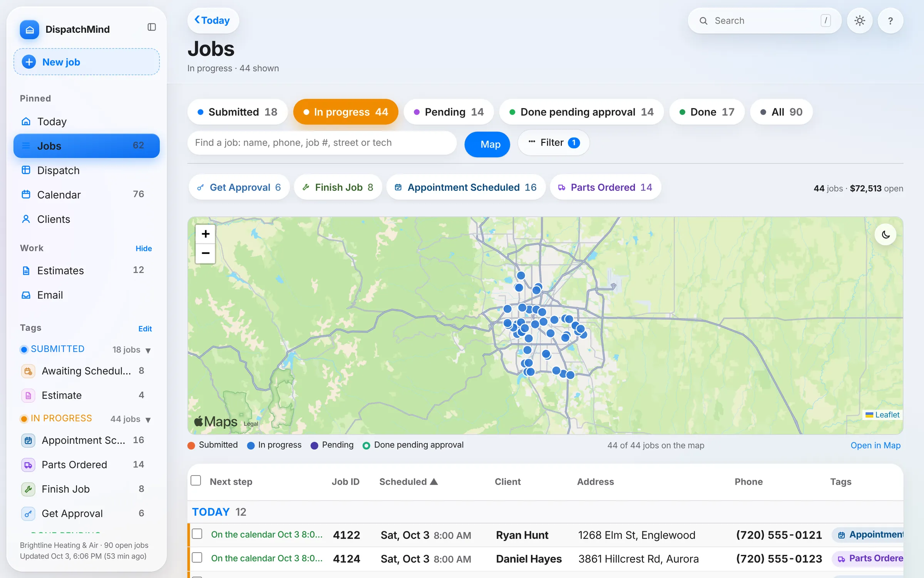Click the search magnifier icon
924x578 pixels.
(x=703, y=21)
